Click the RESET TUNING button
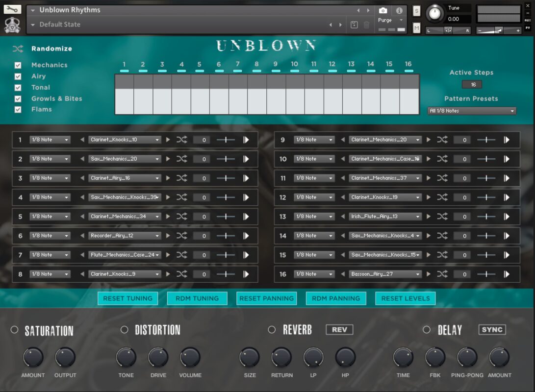Viewport: 535px width, 392px height. pos(127,298)
